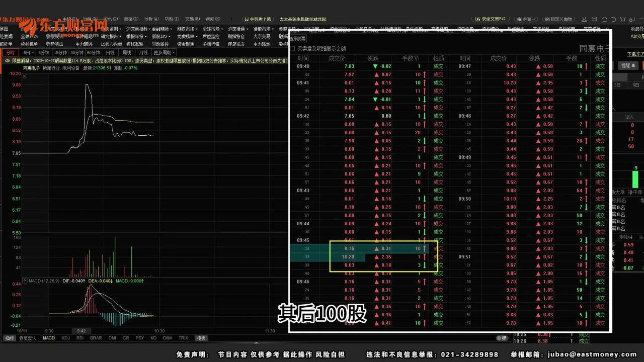Viewport: 644px width, 362px height.
Task: Switch to the 30分钟 period tab
Action: point(76,52)
